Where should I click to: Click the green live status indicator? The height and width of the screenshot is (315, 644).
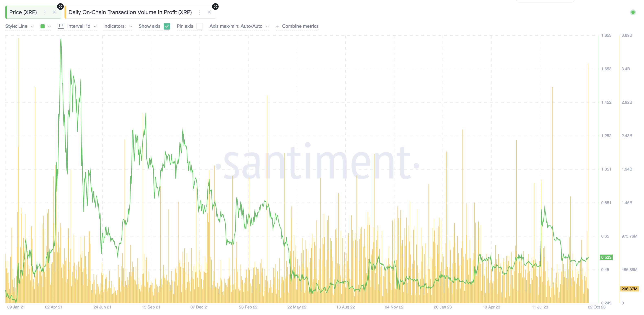click(x=633, y=12)
